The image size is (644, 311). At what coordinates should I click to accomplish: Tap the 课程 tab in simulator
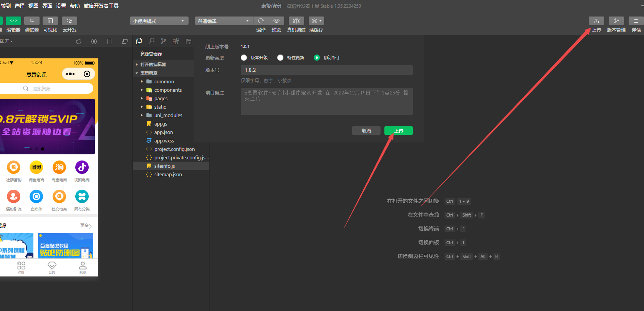tap(21, 267)
